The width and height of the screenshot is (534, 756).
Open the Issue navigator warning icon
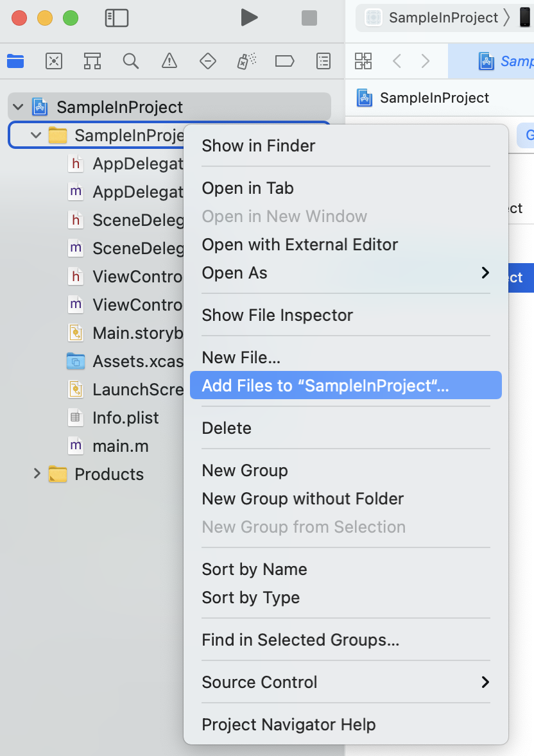pyautogui.click(x=169, y=61)
